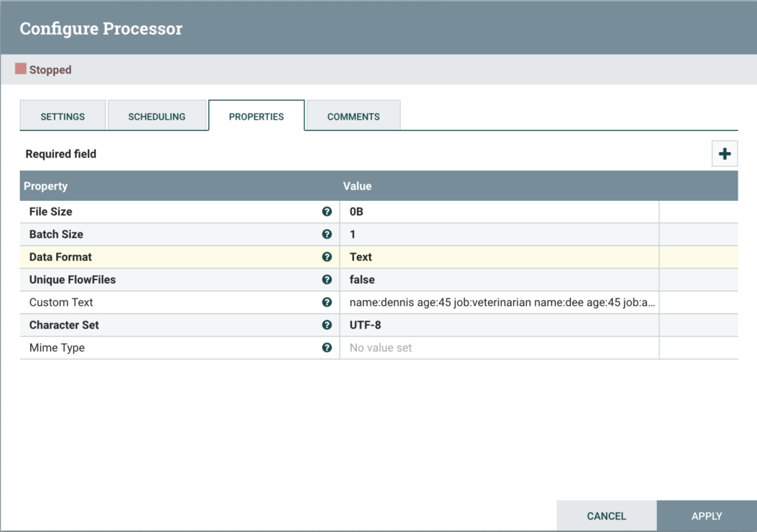Open Unique FlowFiles value dropdown showing false
This screenshot has height=532, width=757.
coord(499,280)
